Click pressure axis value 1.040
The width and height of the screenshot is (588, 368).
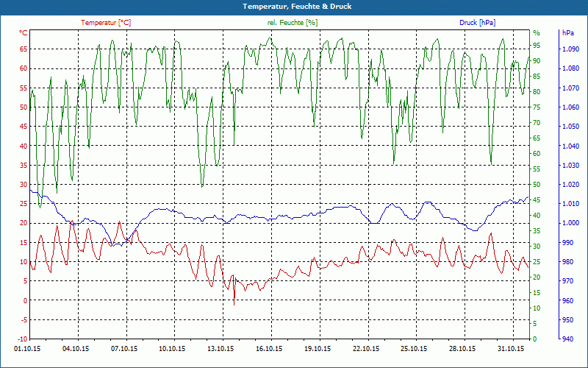[570, 146]
